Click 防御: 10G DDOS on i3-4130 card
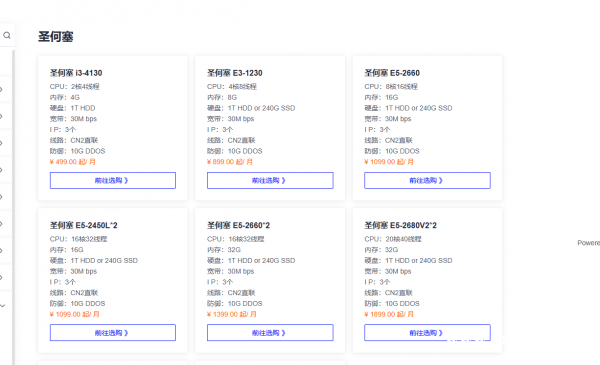The width and height of the screenshot is (600, 365). (x=77, y=151)
